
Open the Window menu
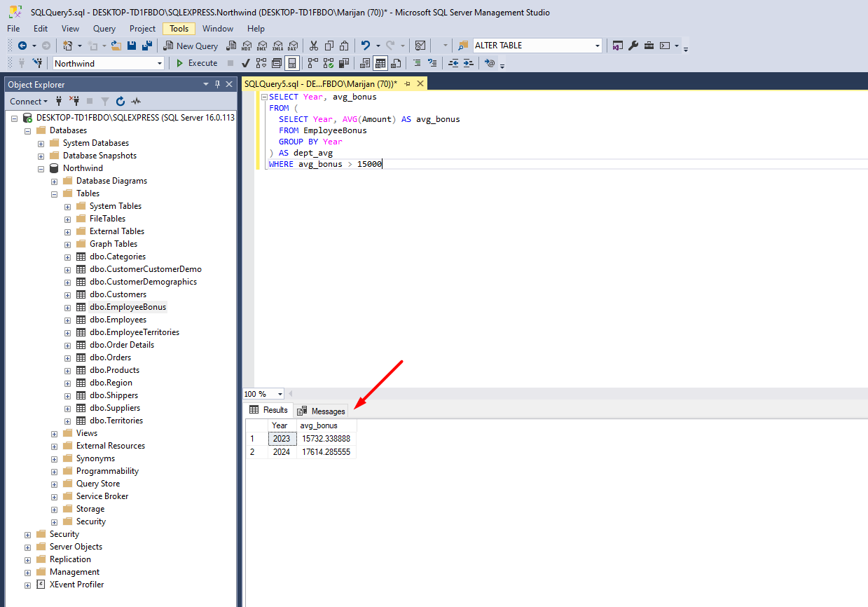point(218,29)
